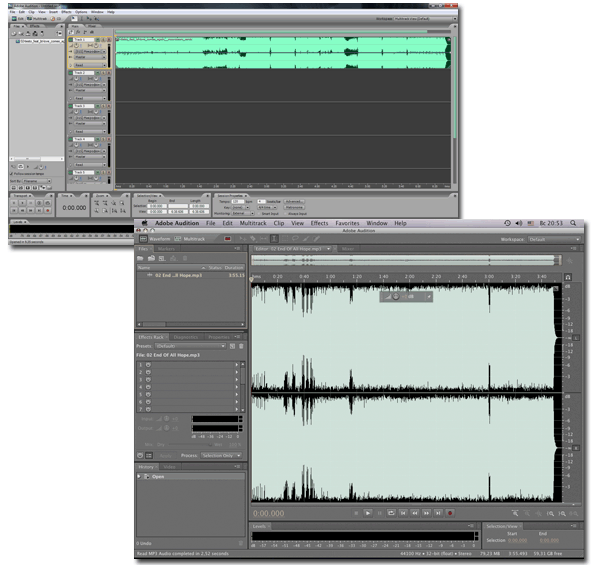This screenshot has height=565, width=592.
Task: Expand effect slot 5 arrow
Action: pyautogui.click(x=237, y=394)
